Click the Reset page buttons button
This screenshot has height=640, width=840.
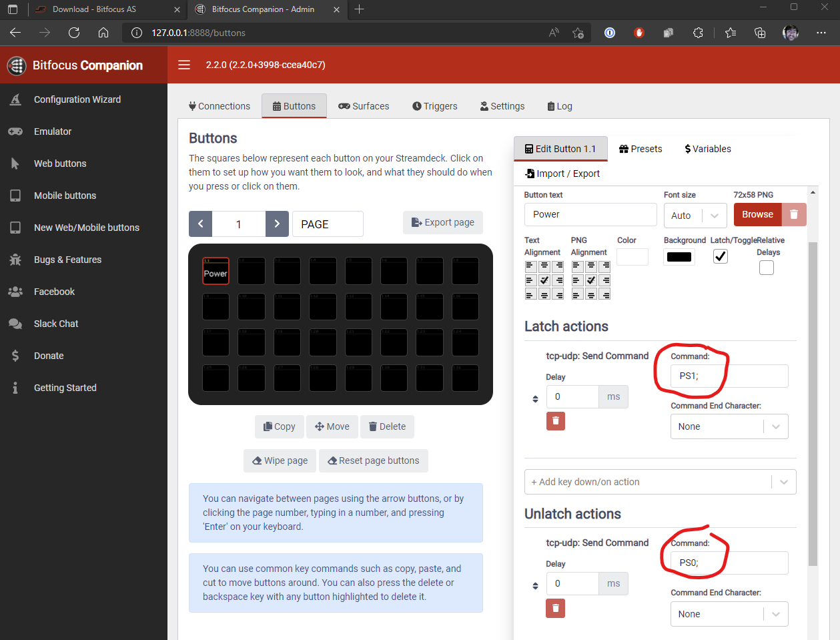pyautogui.click(x=374, y=460)
